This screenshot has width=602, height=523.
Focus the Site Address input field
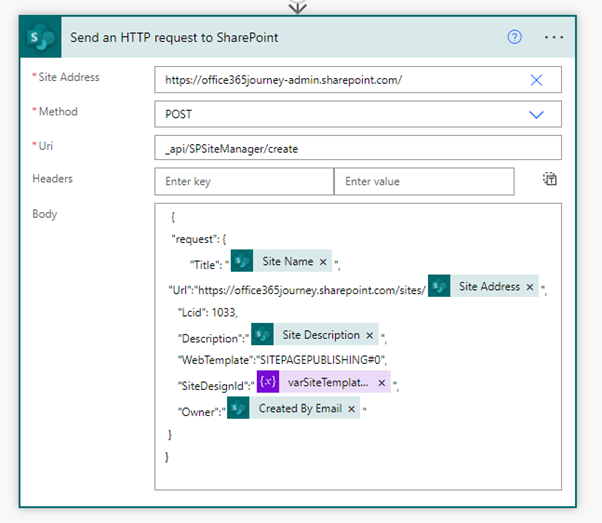point(358,80)
